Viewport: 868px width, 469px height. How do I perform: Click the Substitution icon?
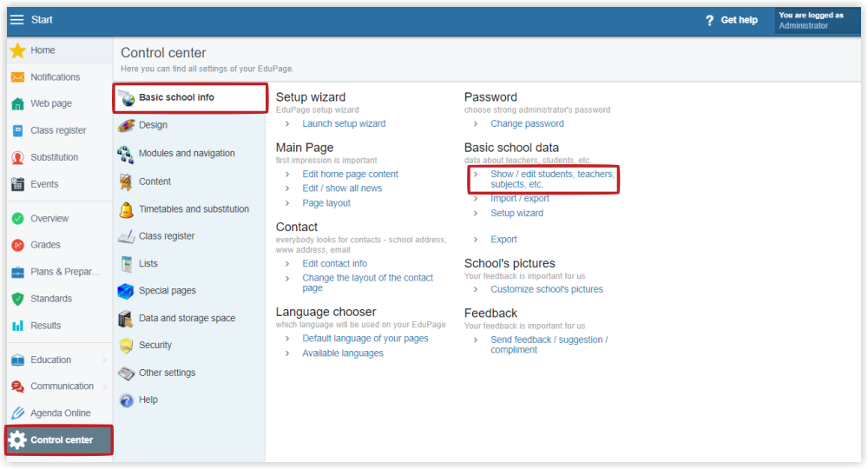[17, 158]
